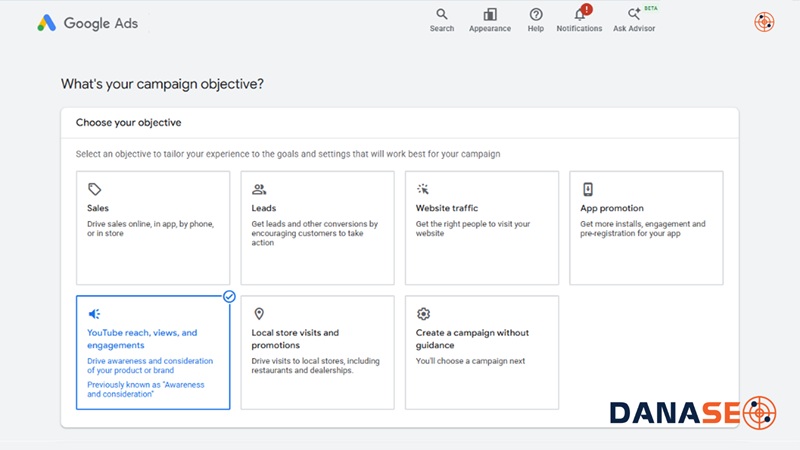The width and height of the screenshot is (800, 450).
Task: Click the Website traffic cursor icon
Action: pos(423,189)
